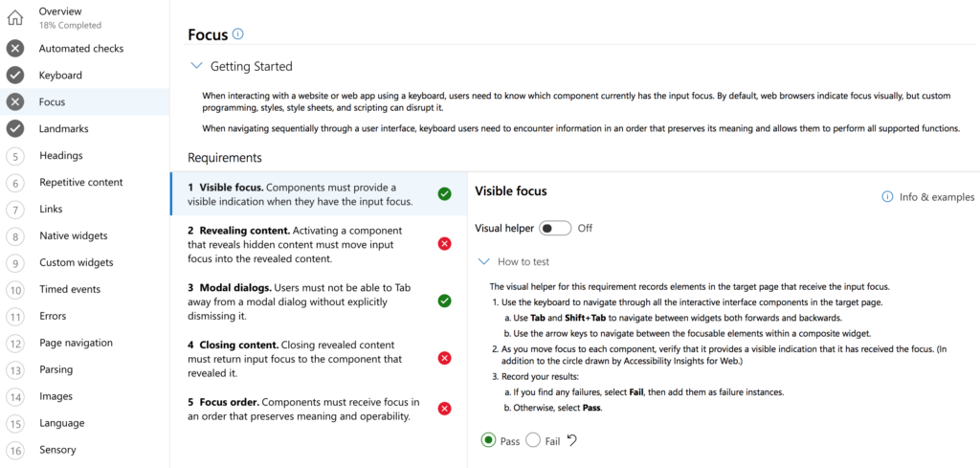The width and height of the screenshot is (980, 468).
Task: Click red fail icon for Revealing content requirement
Action: tap(444, 244)
